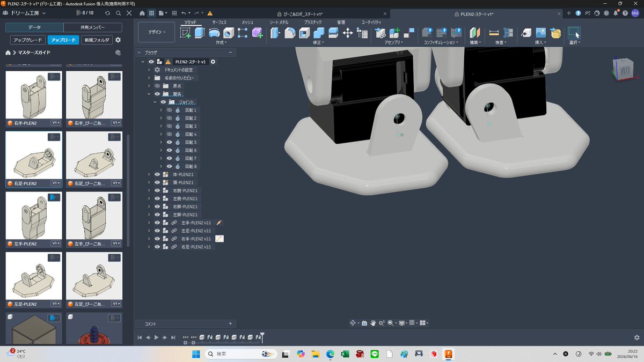Open the 作成 panel dropdown
This screenshot has height=362, width=644.
pos(221,42)
